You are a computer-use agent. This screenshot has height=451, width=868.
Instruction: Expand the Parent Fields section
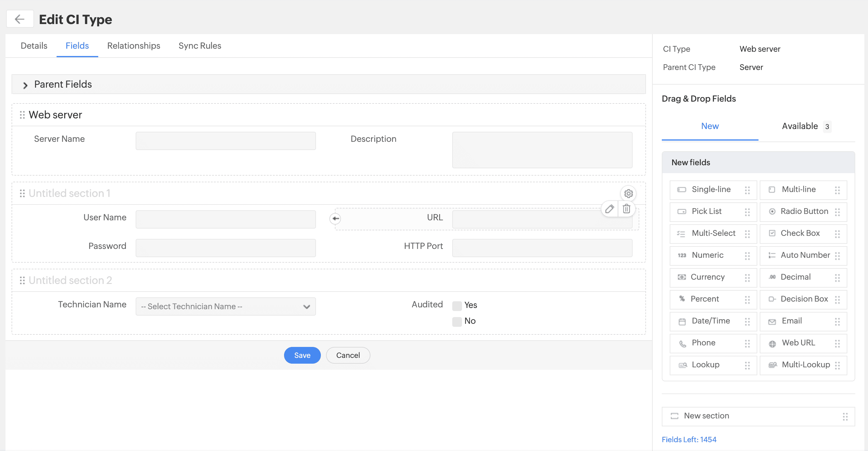[x=25, y=85]
